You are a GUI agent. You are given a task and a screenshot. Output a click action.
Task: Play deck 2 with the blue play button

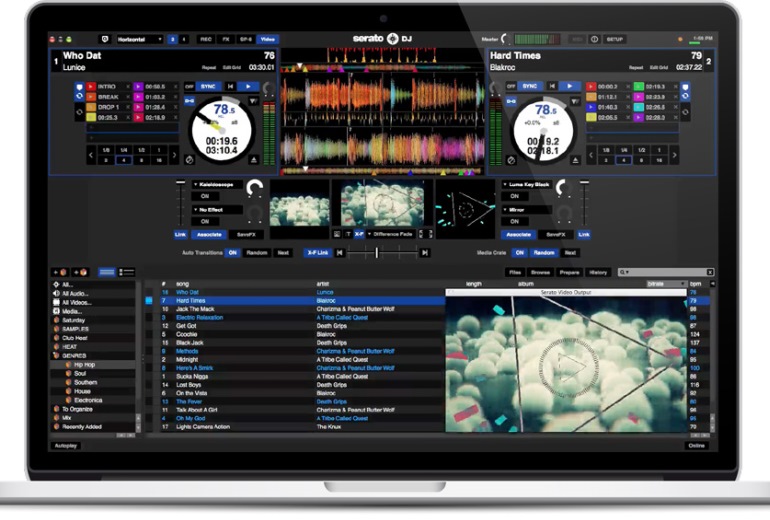click(x=570, y=86)
